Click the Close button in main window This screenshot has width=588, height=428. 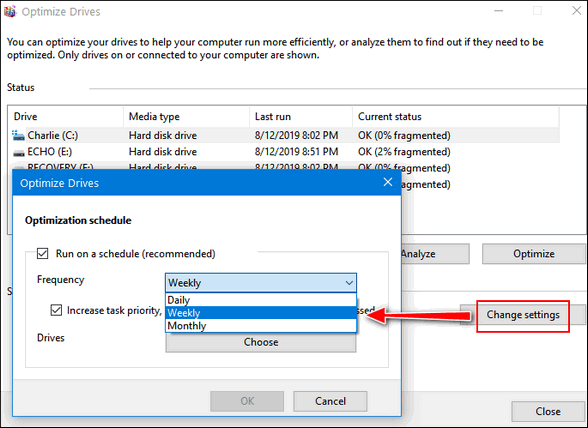548,411
